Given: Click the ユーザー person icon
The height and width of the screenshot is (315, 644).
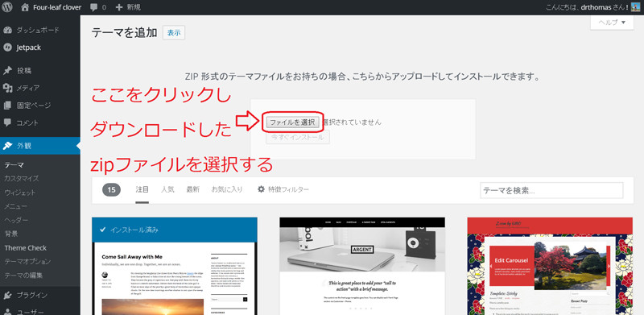Looking at the screenshot, I should 7,312.
